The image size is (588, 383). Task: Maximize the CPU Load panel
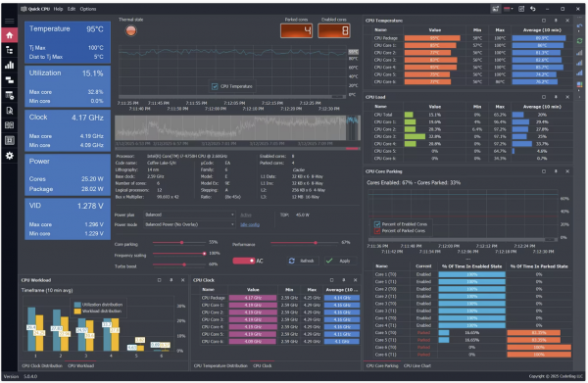click(x=544, y=97)
